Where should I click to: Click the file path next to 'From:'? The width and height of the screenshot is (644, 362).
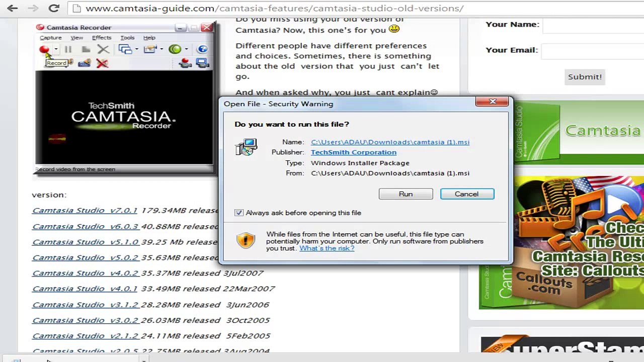(390, 173)
